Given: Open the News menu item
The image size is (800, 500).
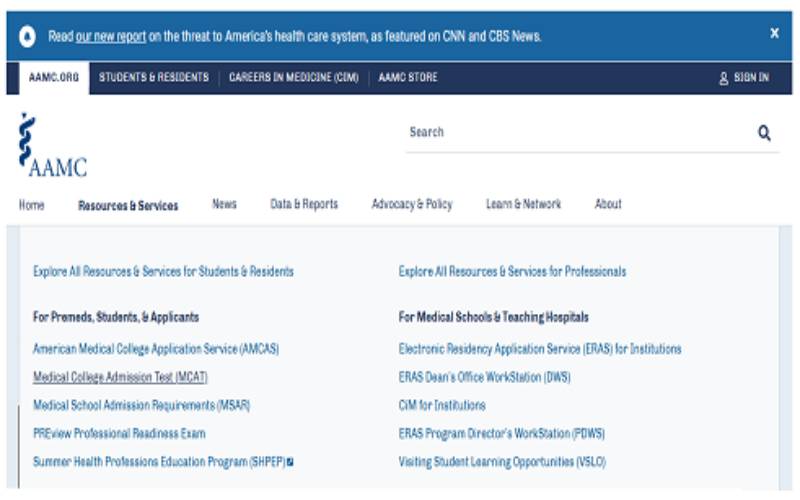Looking at the screenshot, I should tap(224, 204).
